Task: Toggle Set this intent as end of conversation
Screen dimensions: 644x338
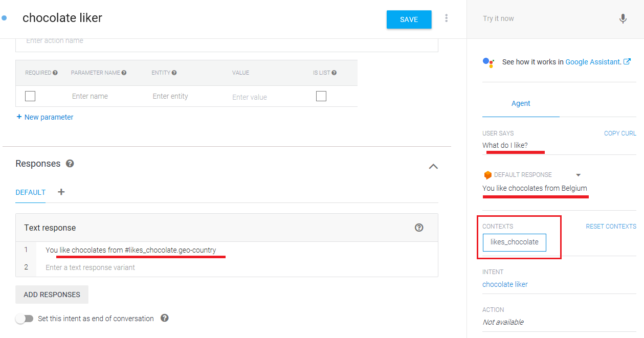Action: 24,319
